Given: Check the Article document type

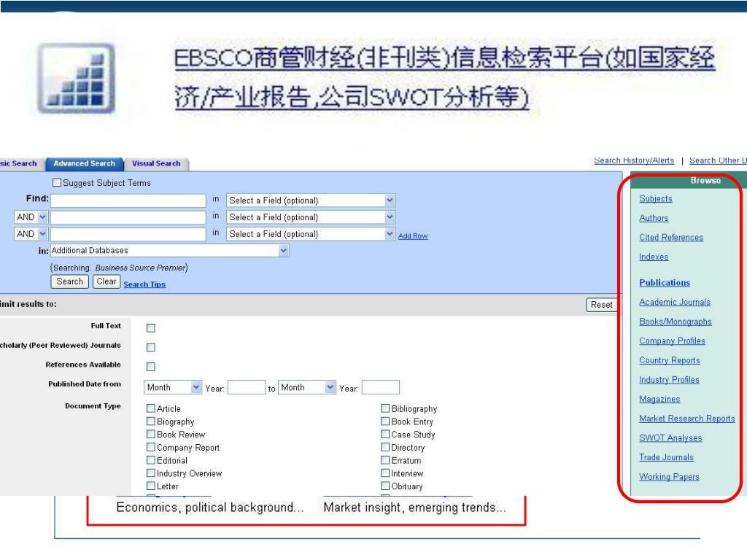Looking at the screenshot, I should [x=151, y=408].
